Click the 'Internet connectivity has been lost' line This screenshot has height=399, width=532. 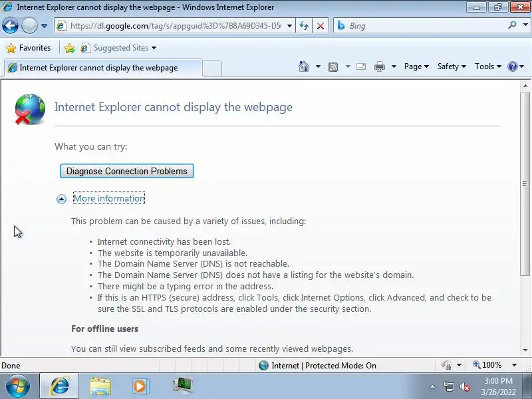pyautogui.click(x=164, y=242)
